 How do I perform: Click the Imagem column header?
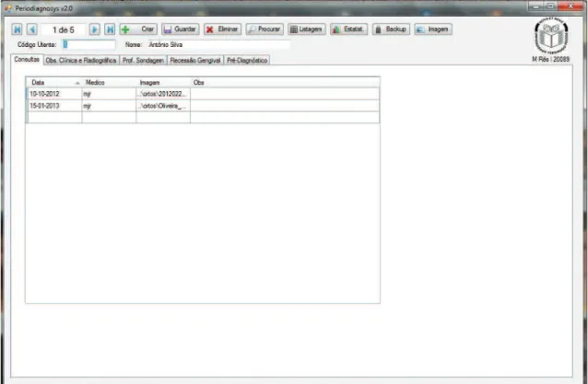coord(163,83)
